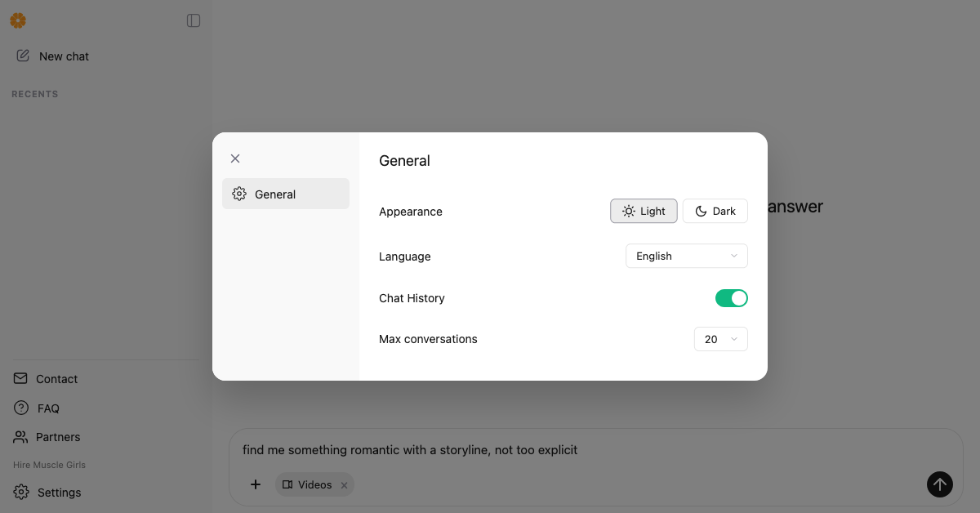980x513 pixels.
Task: Click the orange flower app logo
Action: (18, 20)
